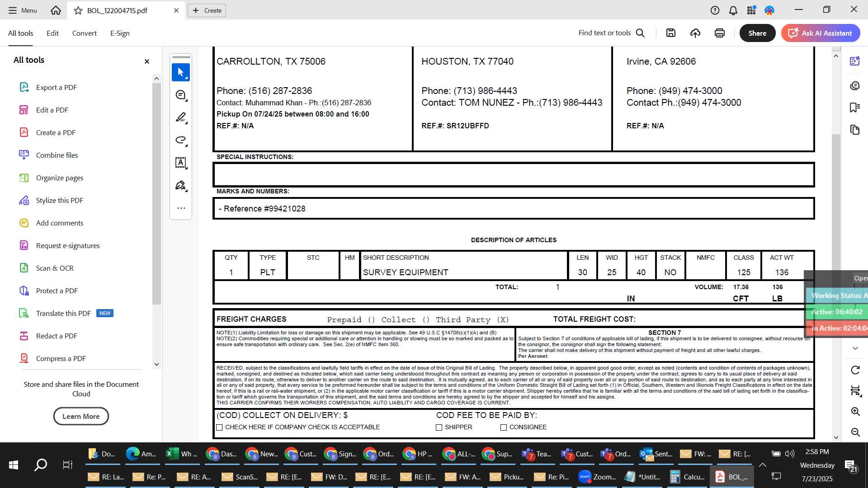The image size is (868, 488).
Task: Tick the SHIPPER checkbox
Action: point(439,427)
